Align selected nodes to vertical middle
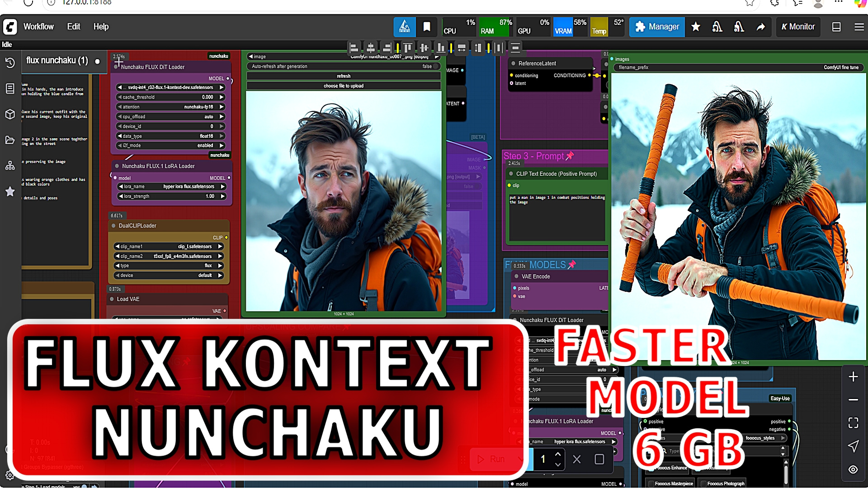Viewport: 868px width, 488px height. pyautogui.click(x=424, y=47)
